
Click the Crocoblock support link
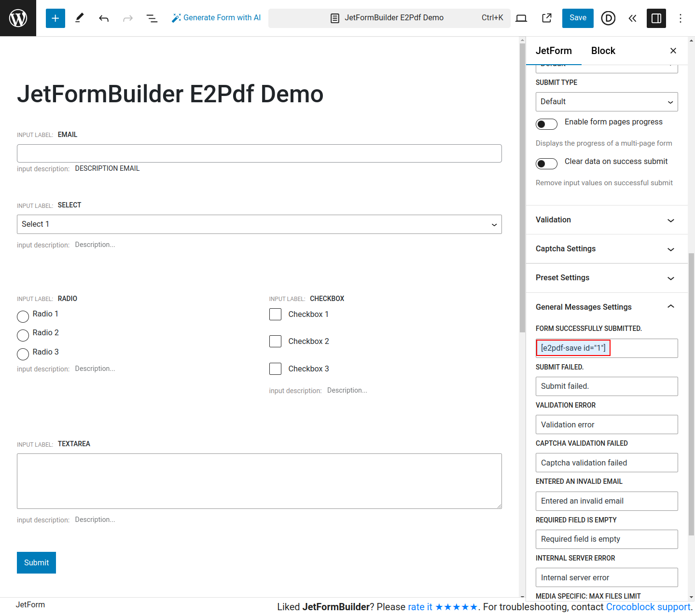tap(648, 607)
